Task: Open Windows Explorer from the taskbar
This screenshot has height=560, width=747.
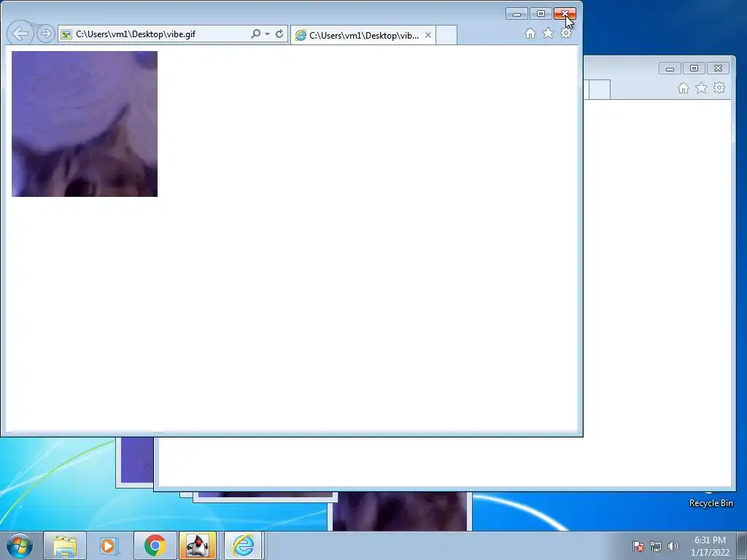Action: coord(65,545)
